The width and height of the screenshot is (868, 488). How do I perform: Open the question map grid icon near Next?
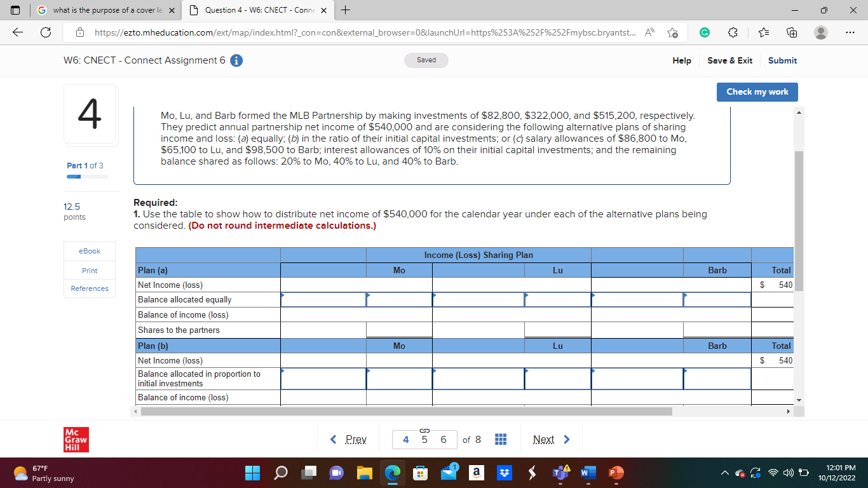pyautogui.click(x=500, y=439)
